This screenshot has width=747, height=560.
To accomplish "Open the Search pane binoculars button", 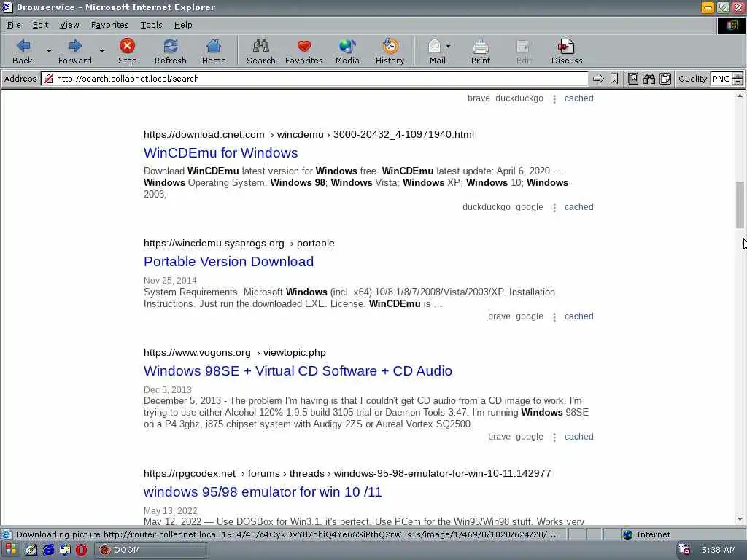I will click(260, 52).
